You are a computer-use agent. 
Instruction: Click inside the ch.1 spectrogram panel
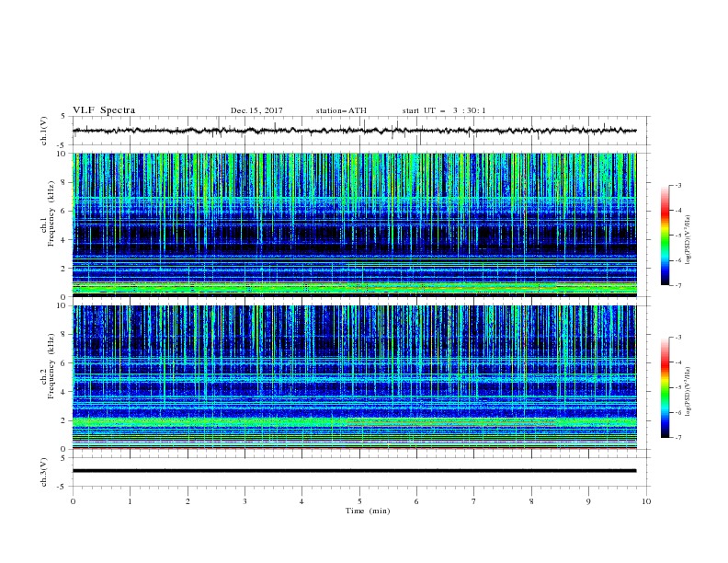(354, 224)
